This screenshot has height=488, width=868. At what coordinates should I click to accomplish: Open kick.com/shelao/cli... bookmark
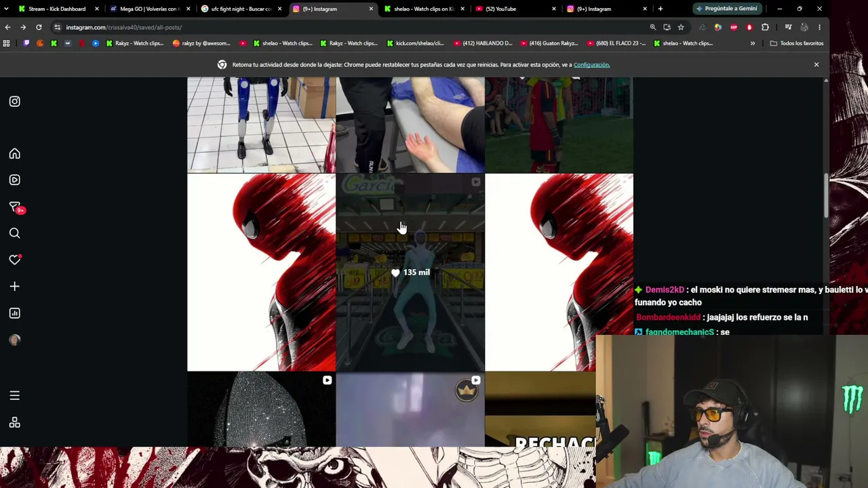pyautogui.click(x=415, y=43)
